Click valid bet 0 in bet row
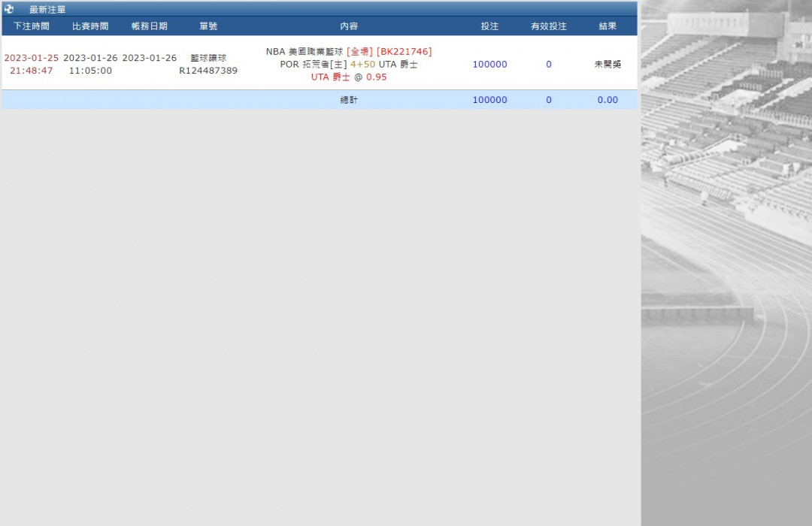812x526 pixels. point(549,64)
